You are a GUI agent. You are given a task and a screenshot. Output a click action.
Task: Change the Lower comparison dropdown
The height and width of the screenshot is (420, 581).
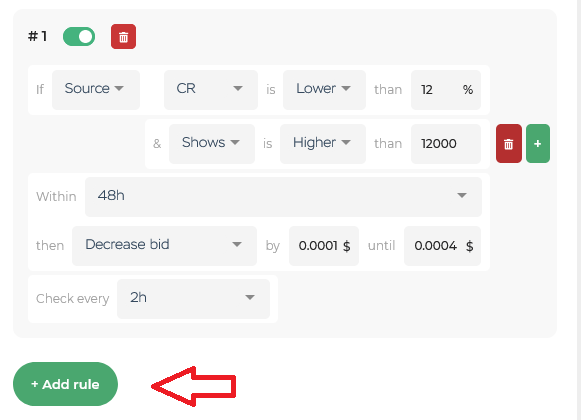324,90
